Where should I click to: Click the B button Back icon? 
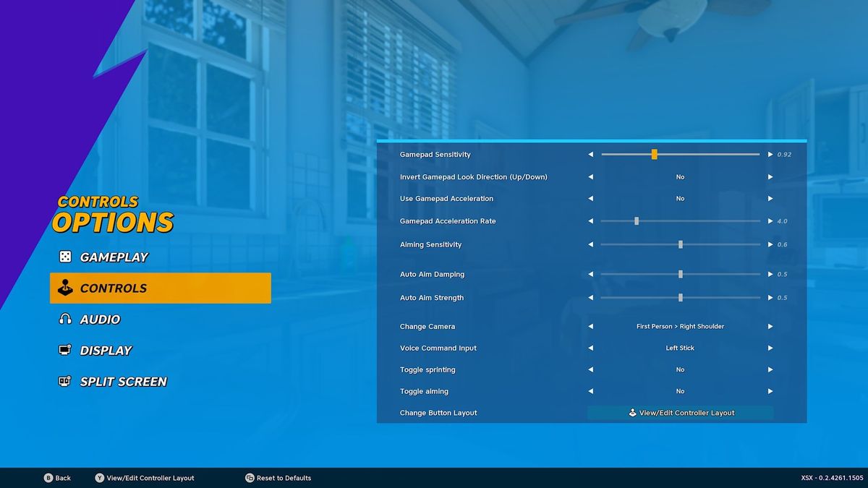click(48, 478)
